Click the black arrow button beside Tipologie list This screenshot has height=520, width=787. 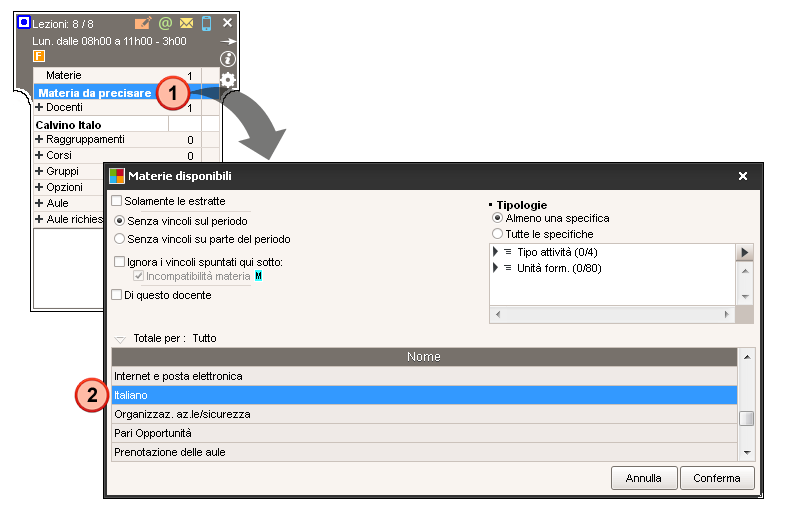(x=744, y=252)
